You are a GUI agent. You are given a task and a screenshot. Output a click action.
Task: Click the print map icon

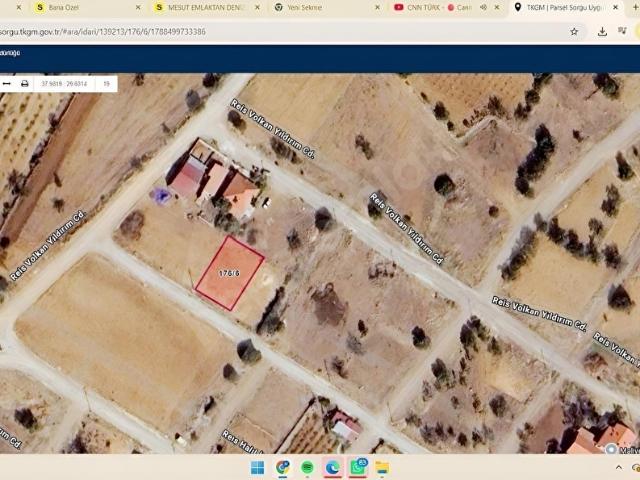point(24,84)
